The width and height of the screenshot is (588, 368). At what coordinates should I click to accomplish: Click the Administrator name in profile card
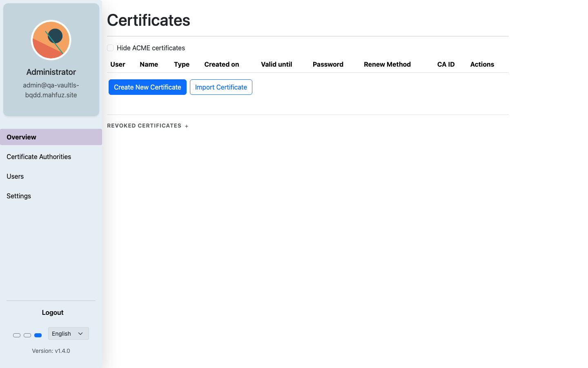point(51,72)
